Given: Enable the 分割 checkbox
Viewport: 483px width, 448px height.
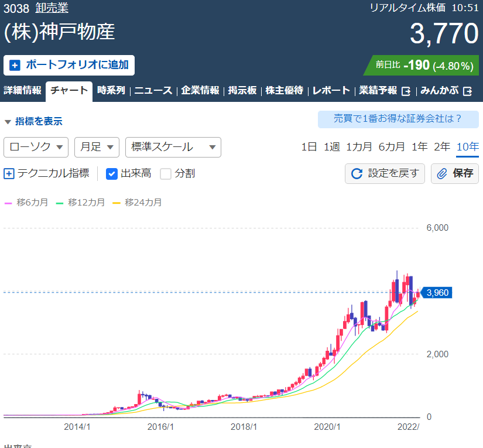Looking at the screenshot, I should [166, 173].
